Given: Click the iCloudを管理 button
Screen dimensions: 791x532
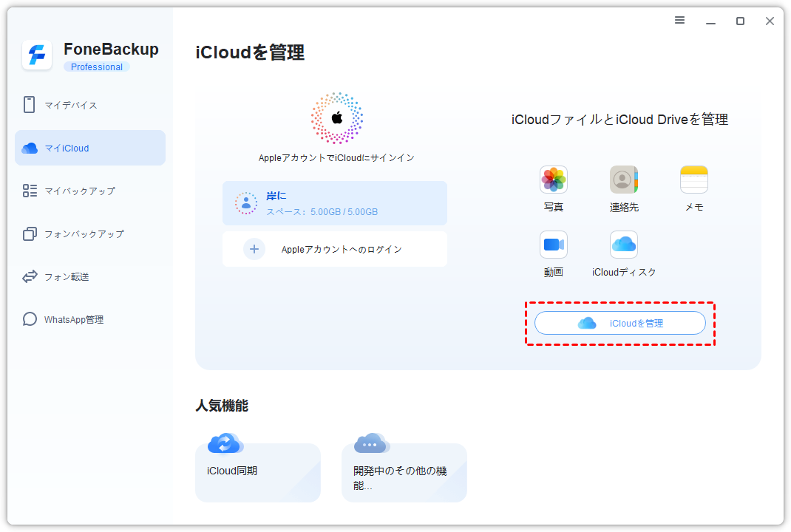Looking at the screenshot, I should [619, 323].
